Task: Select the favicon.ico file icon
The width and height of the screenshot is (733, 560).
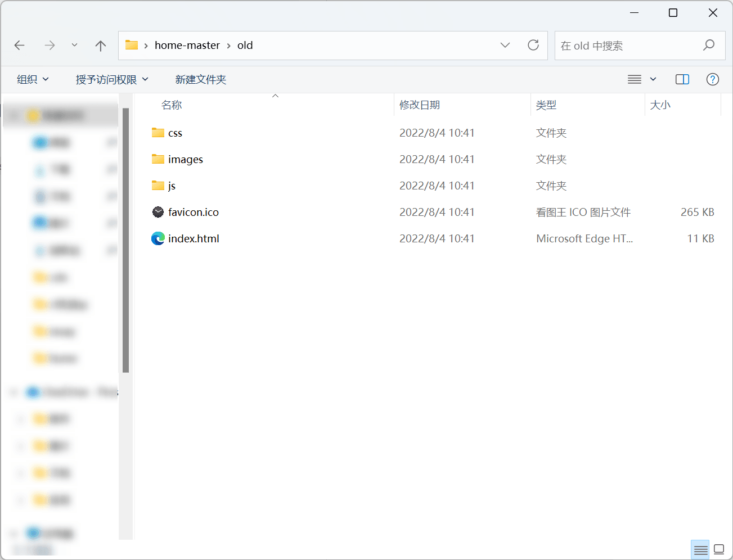Action: (158, 212)
